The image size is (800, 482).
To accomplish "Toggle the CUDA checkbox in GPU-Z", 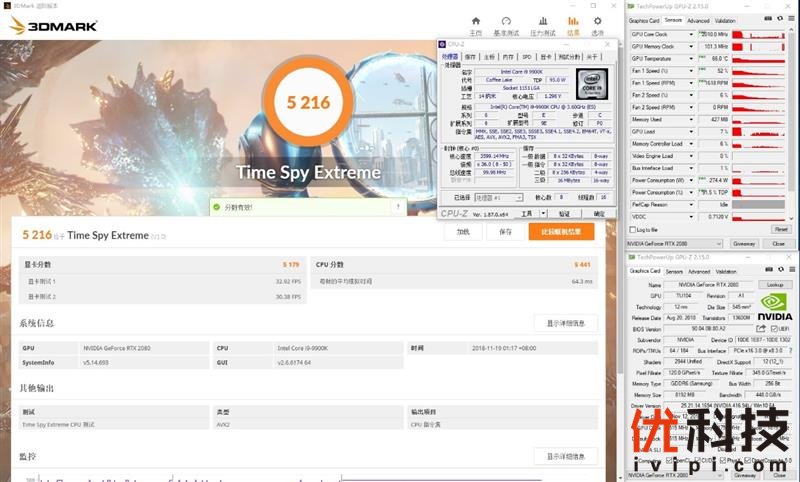I will pyautogui.click(x=697, y=460).
